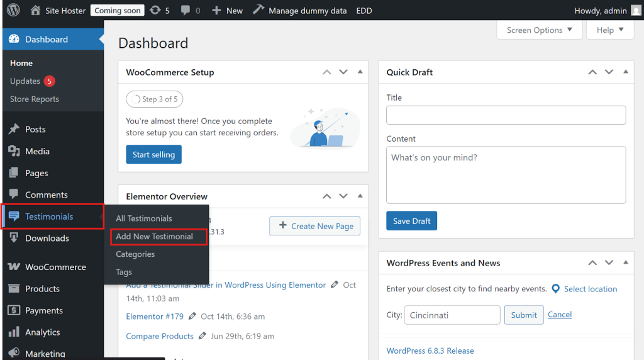Open the Payments sidebar item
This screenshot has width=644, height=360.
[43, 310]
